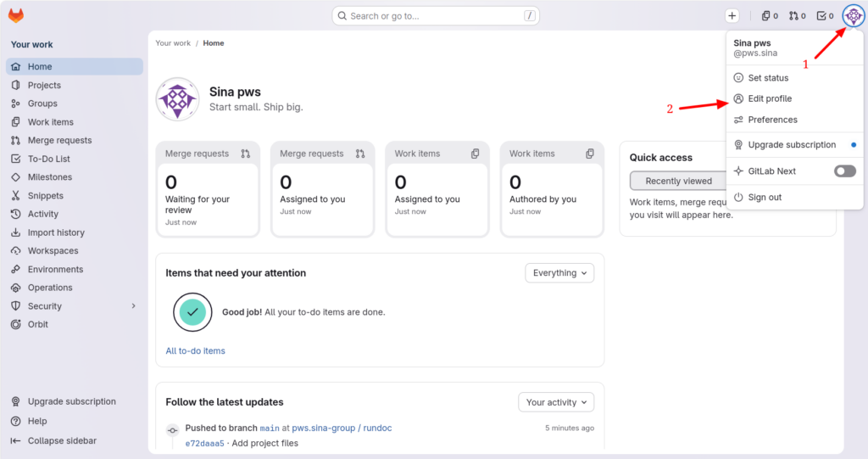Click the Projects icon in sidebar
This screenshot has width=868, height=459.
(x=16, y=85)
